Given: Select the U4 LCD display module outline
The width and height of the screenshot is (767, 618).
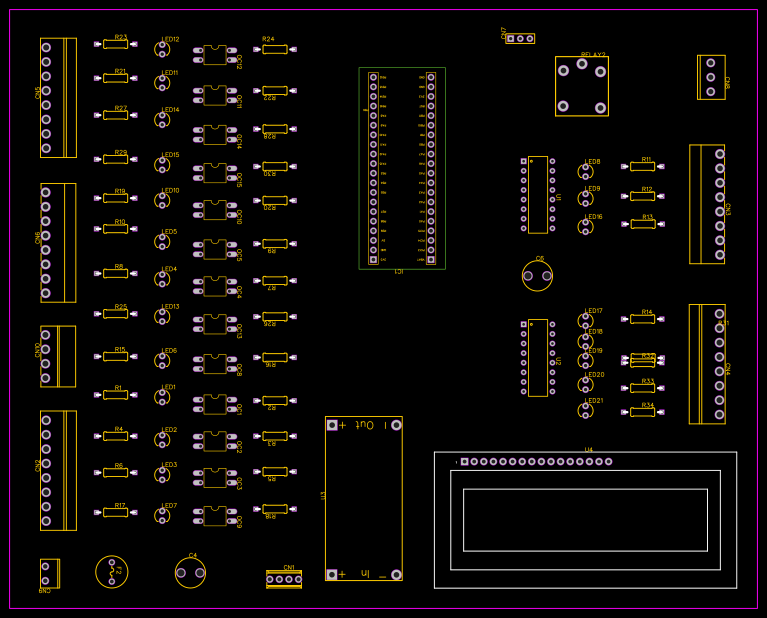Looking at the screenshot, I should tap(585, 520).
